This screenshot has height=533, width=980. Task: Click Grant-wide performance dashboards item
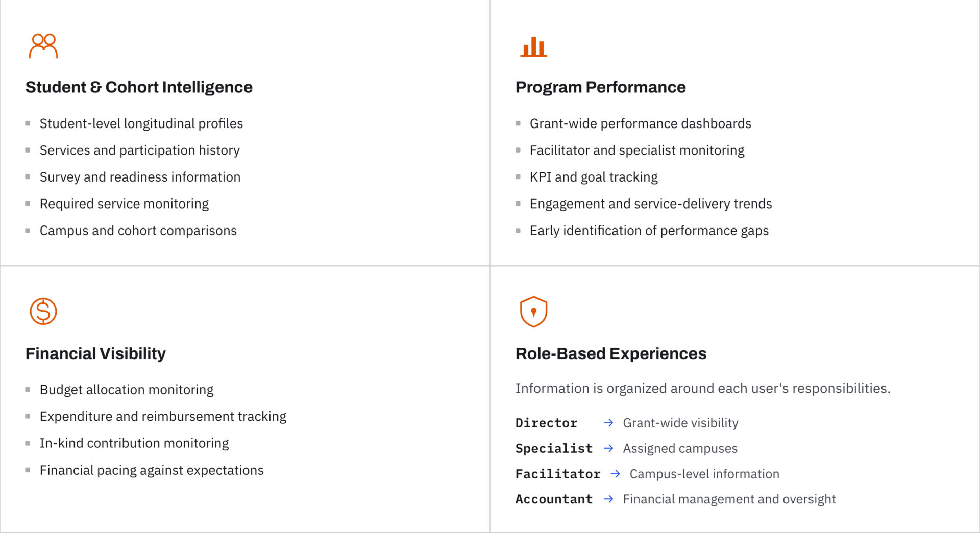[640, 123]
